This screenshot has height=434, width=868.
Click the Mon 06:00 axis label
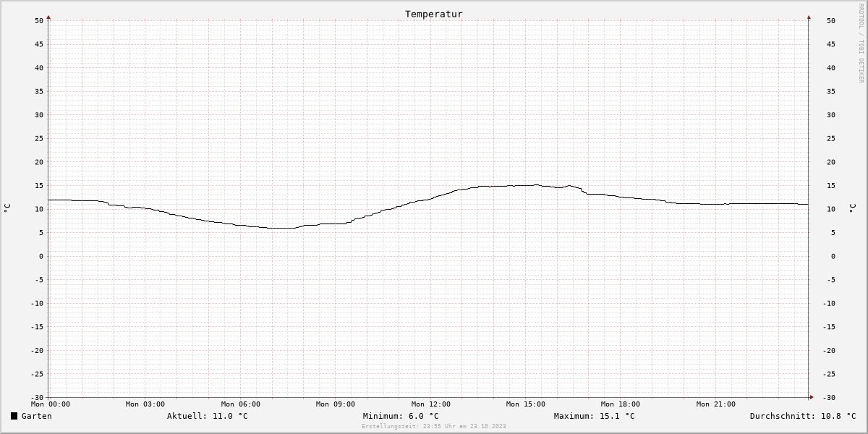point(241,404)
